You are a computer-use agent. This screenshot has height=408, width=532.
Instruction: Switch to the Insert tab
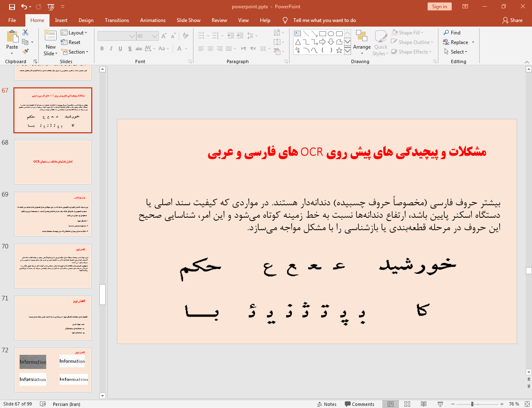click(x=61, y=20)
